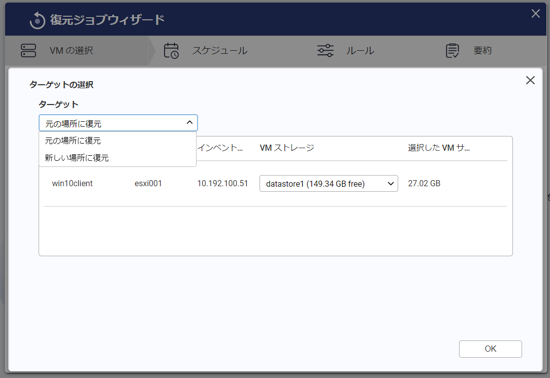This screenshot has height=378, width=550.
Task: Click the summary document icon
Action: tap(452, 50)
